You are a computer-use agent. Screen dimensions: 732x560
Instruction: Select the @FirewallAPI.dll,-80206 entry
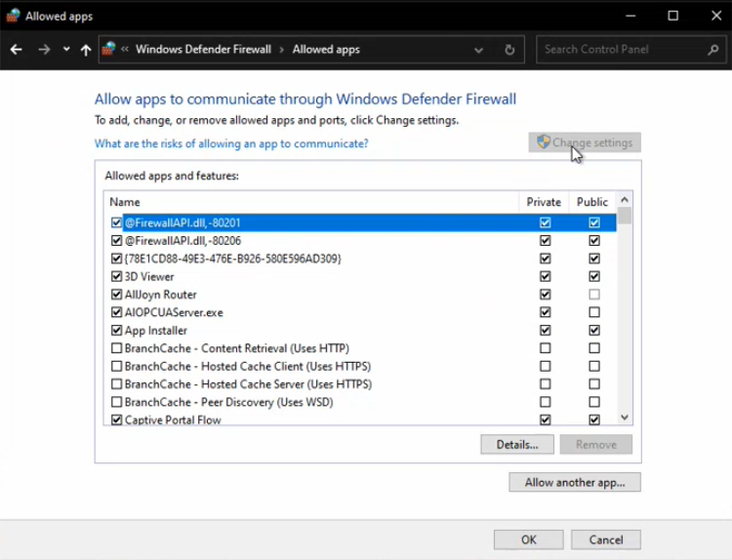coord(359,241)
